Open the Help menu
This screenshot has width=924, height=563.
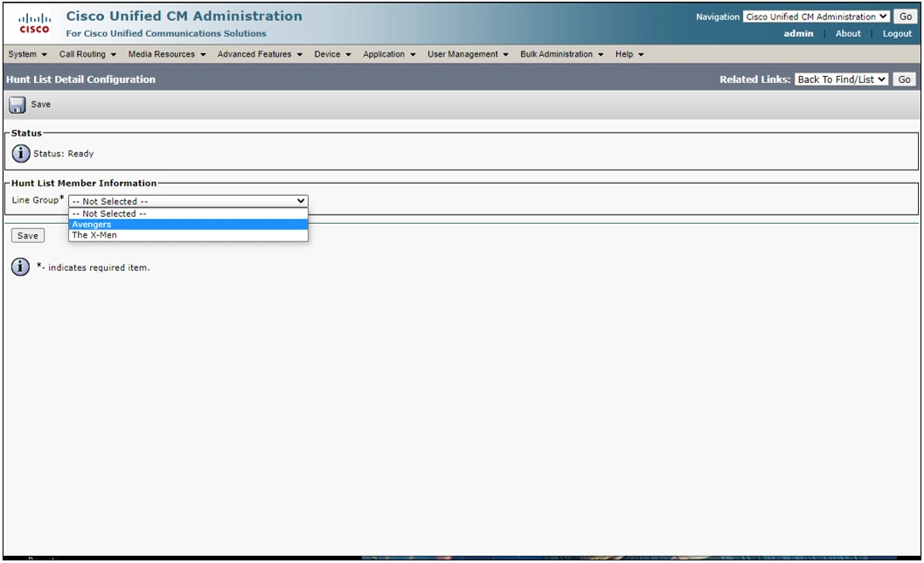[x=629, y=54]
